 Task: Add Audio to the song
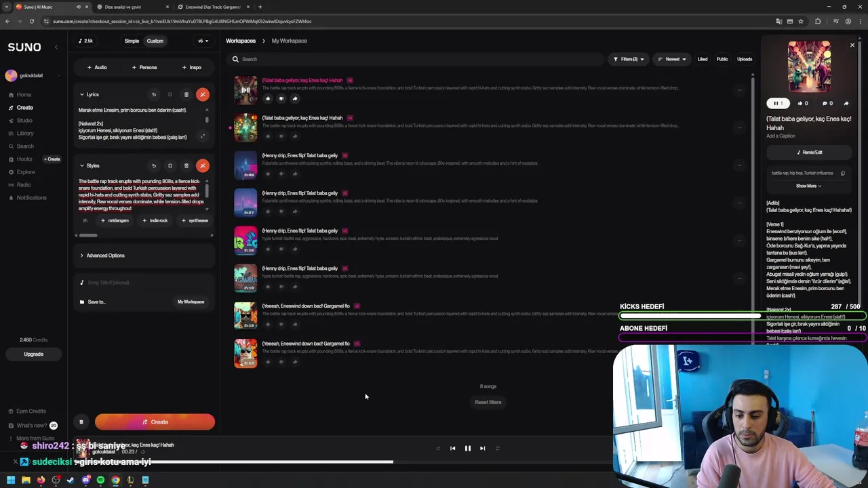pyautogui.click(x=97, y=68)
